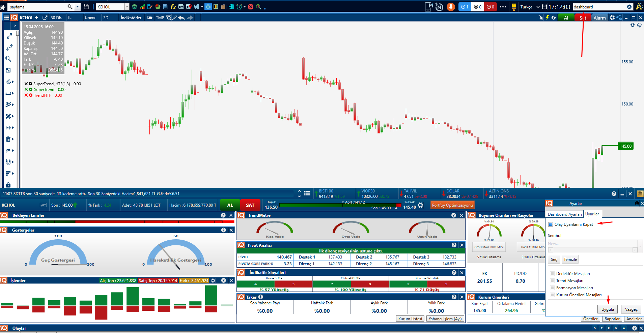Open the 30 Dk. period selector
The width and height of the screenshot is (644, 333).
(x=56, y=18)
